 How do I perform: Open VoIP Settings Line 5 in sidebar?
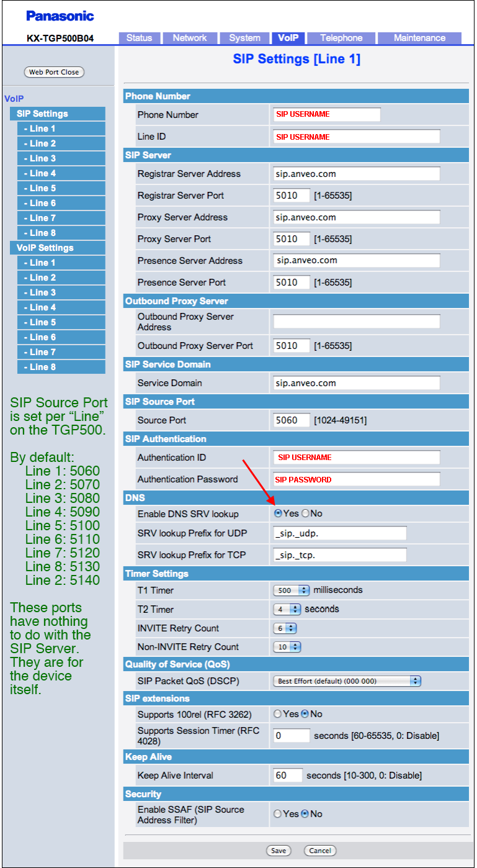pos(61,322)
